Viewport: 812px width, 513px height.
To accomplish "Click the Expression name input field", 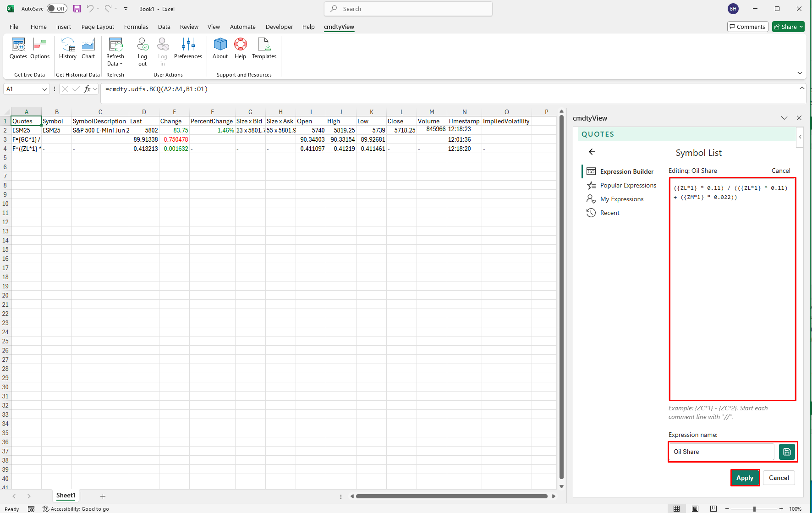I will 721,452.
